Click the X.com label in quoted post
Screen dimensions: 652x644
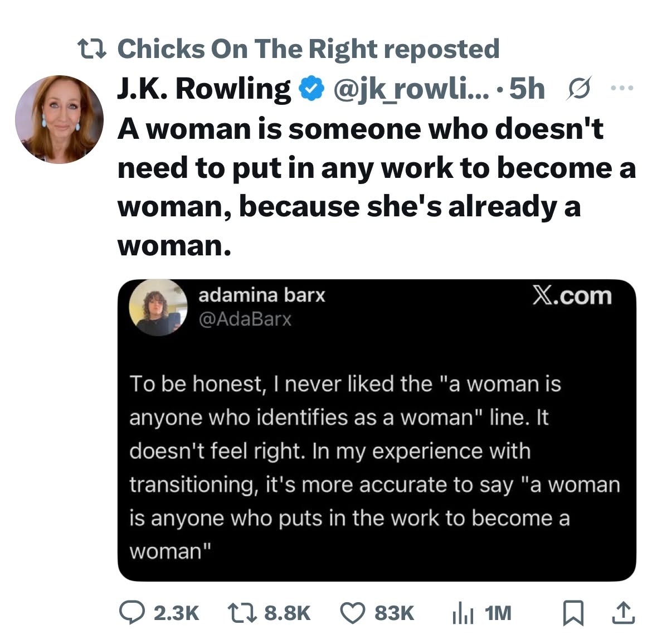click(x=571, y=296)
